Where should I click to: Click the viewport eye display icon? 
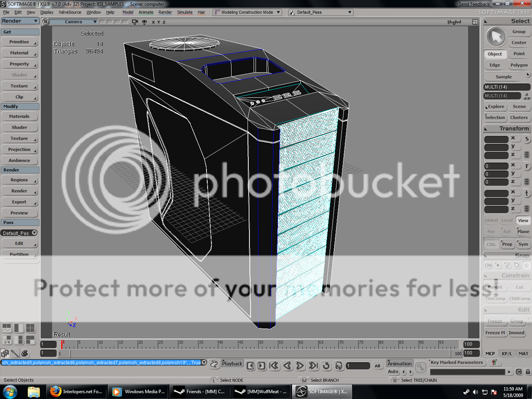tap(144, 22)
